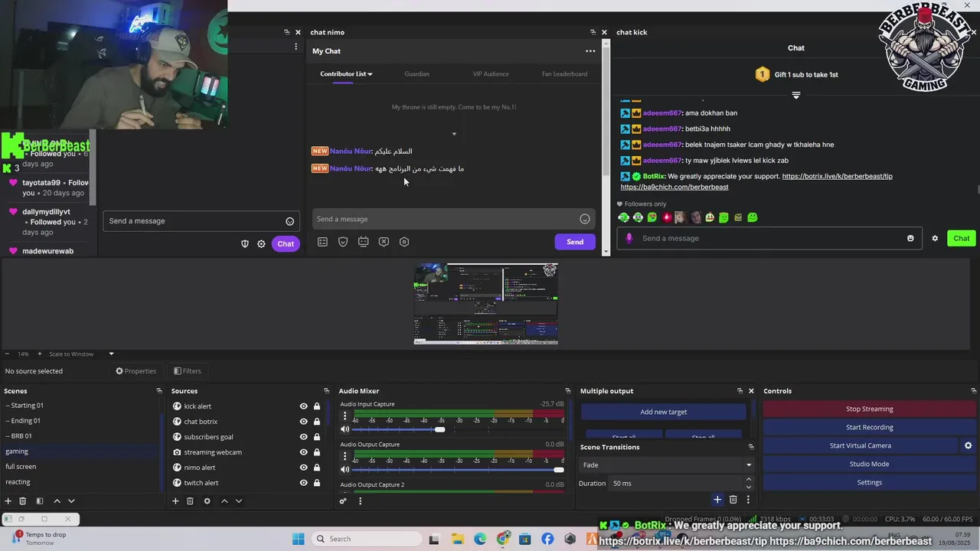Decrease transition duration with the down stepper
The width and height of the screenshot is (980, 551).
tap(749, 487)
